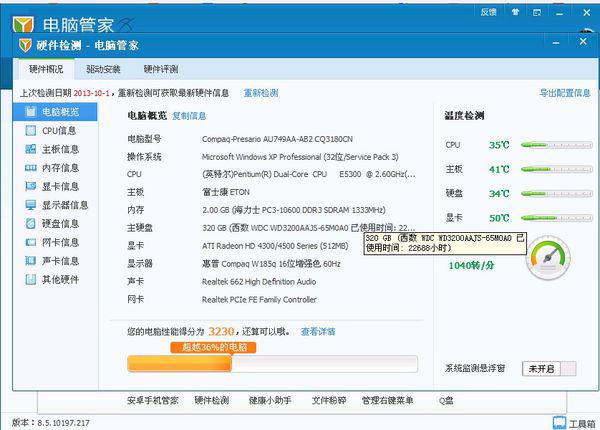
Task: Click the fan speed gauge dial
Action: point(548,258)
